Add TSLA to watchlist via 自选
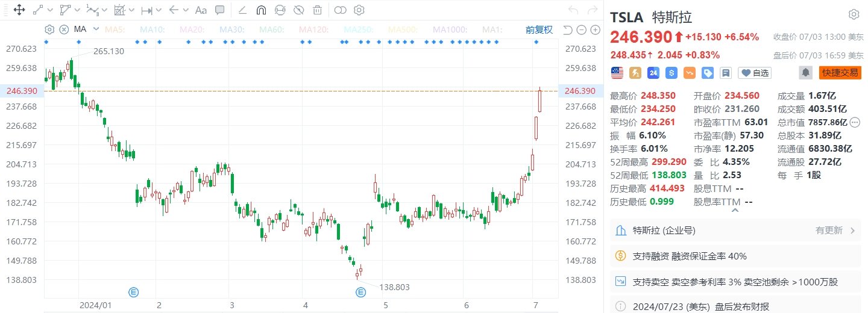The width and height of the screenshot is (868, 313). 755,73
